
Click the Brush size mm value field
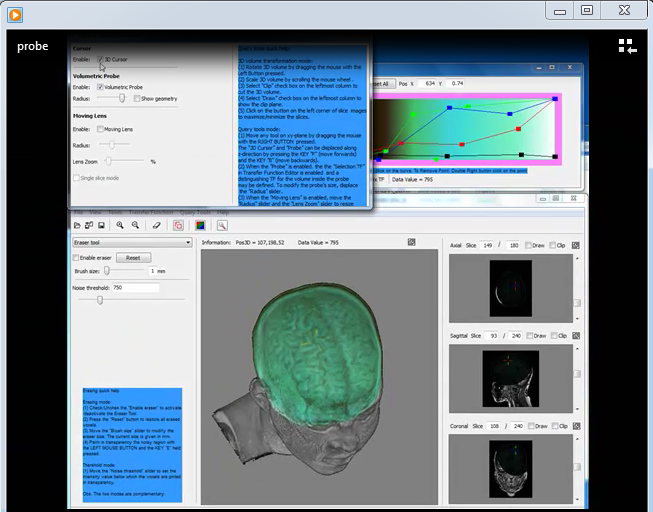pos(153,271)
